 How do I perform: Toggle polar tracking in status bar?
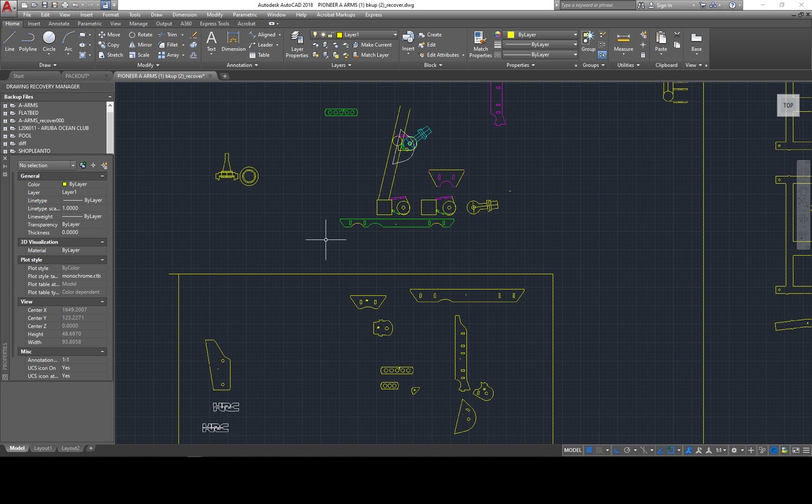(x=627, y=450)
